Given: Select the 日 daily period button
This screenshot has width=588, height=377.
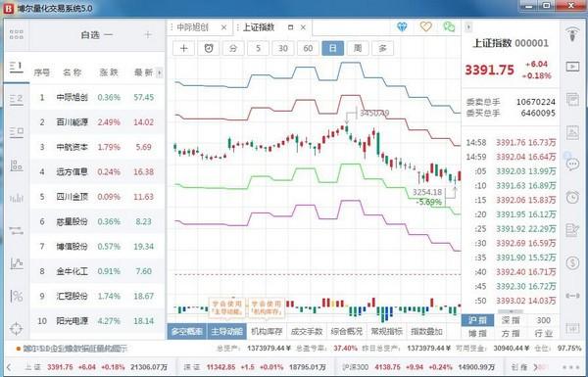Looking at the screenshot, I should 332,48.
